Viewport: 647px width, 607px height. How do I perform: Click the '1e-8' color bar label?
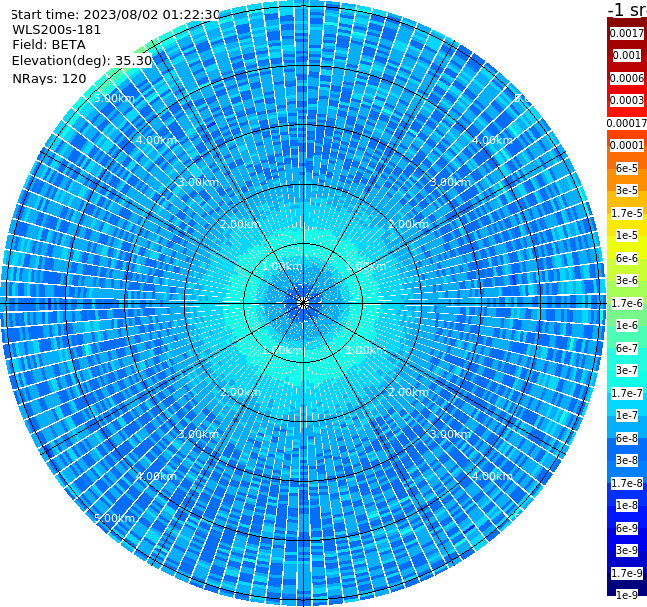627,505
